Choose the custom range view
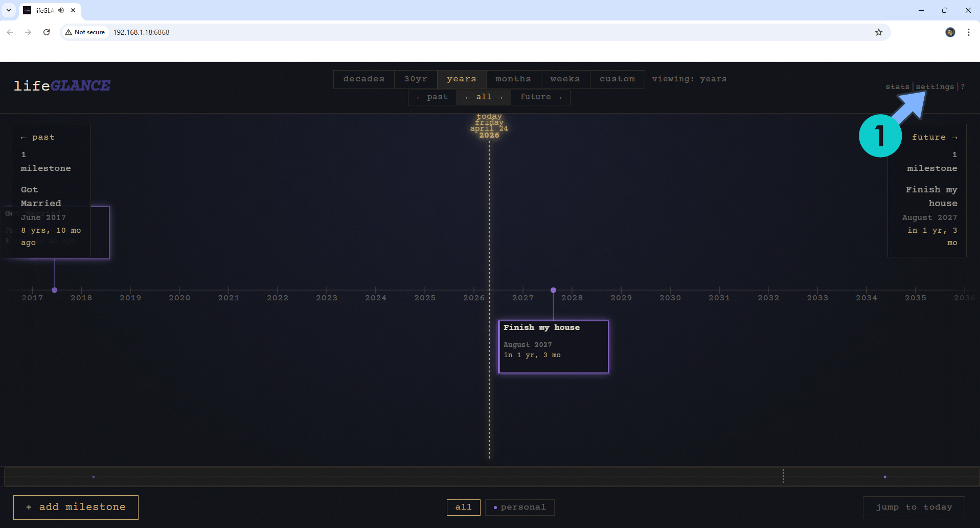The image size is (980, 528). 617,79
